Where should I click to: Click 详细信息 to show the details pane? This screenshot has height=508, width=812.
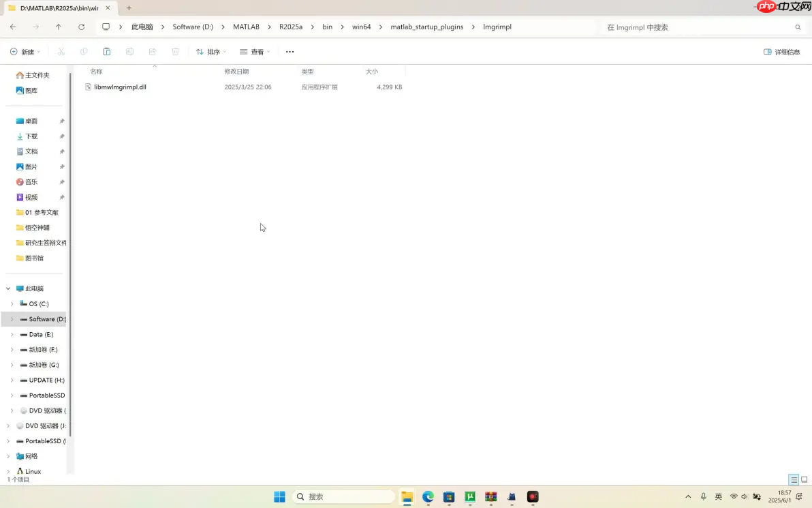click(781, 51)
